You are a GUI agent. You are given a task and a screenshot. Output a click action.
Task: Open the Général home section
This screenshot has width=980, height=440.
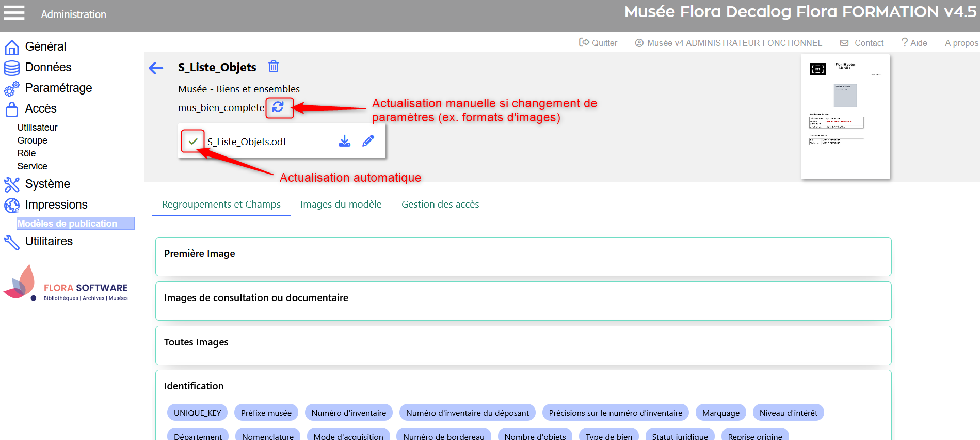click(x=45, y=46)
